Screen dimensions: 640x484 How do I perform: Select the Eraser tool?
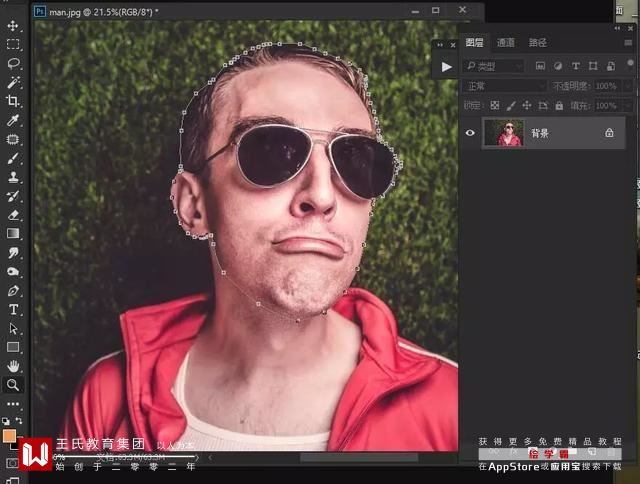pyautogui.click(x=13, y=215)
